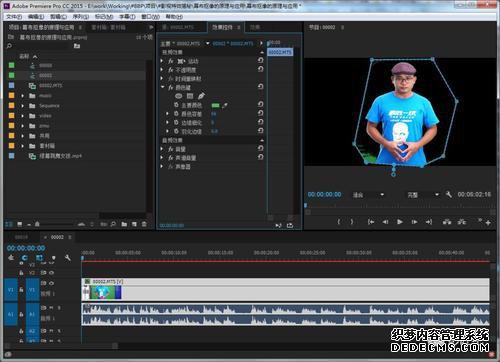Reset the Motion effect parameters
Viewport: 500px width, 362px height.
click(260, 61)
